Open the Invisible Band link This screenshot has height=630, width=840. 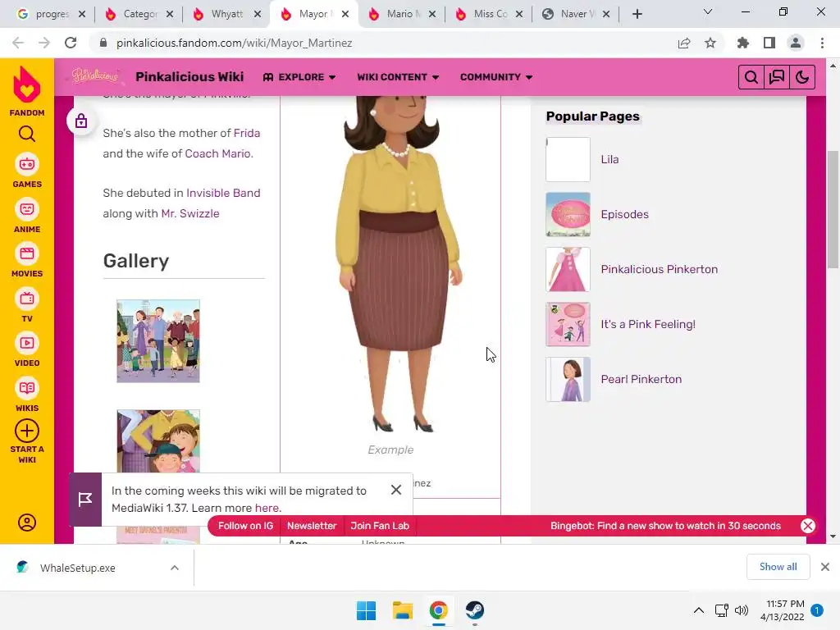[223, 193]
